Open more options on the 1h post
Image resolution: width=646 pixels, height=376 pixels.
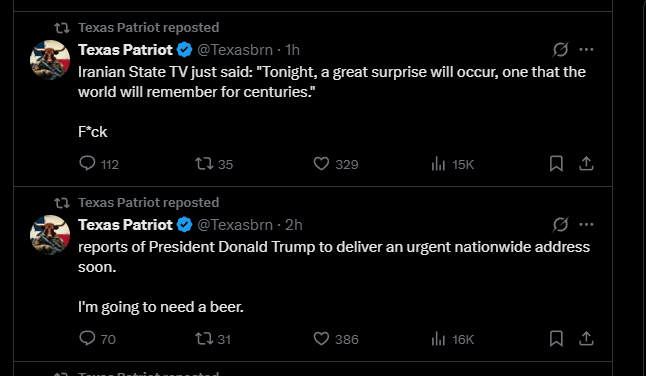click(x=586, y=50)
